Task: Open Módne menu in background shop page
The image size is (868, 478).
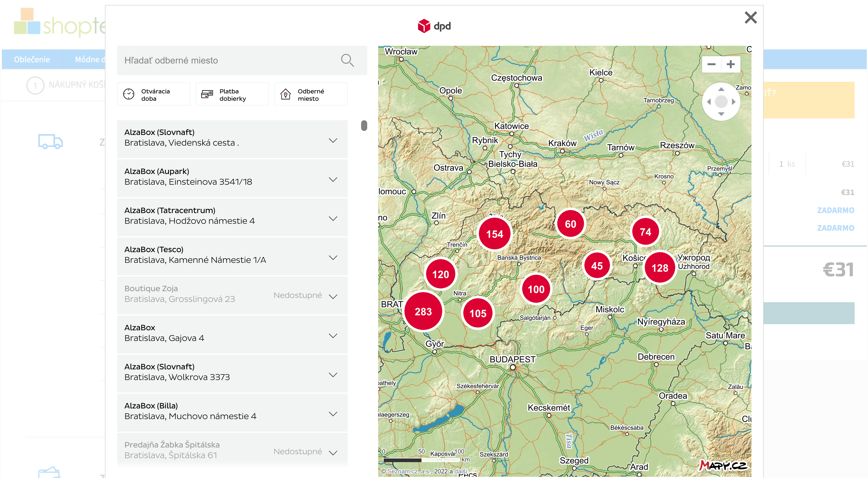Action: pyautogui.click(x=90, y=60)
